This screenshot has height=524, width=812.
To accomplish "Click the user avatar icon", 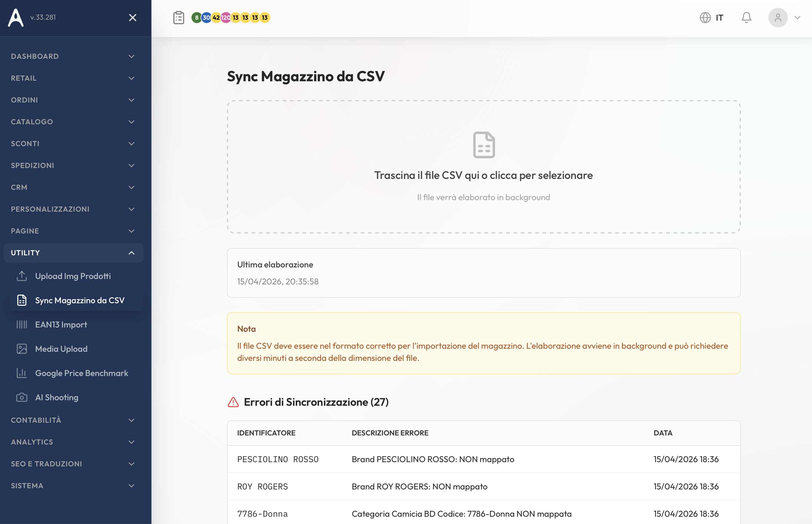I will click(778, 17).
